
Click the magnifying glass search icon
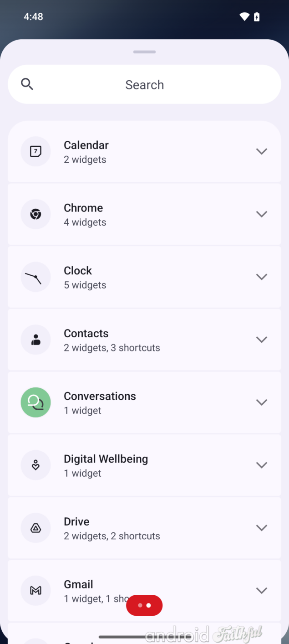pyautogui.click(x=27, y=84)
